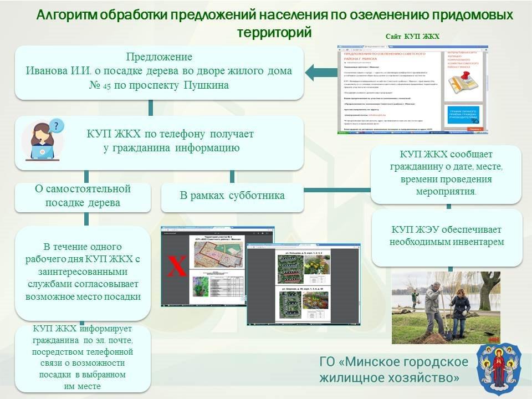Click the 'Сайт КУП ЖКХ' label
This screenshot has width=532, height=399.
pos(412,37)
